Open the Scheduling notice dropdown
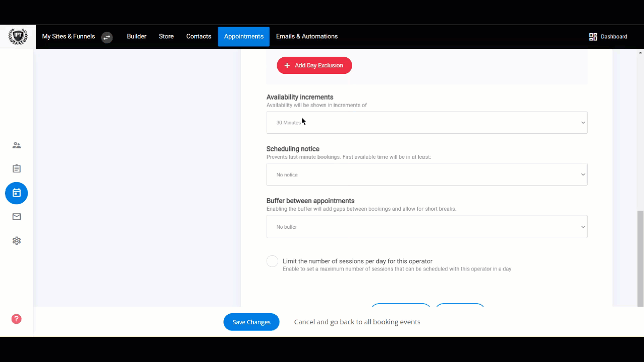The image size is (644, 362). pyautogui.click(x=427, y=174)
